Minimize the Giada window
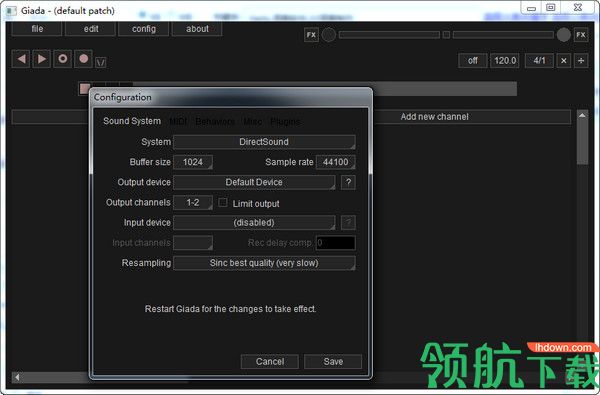This screenshot has width=600, height=395. point(531,8)
